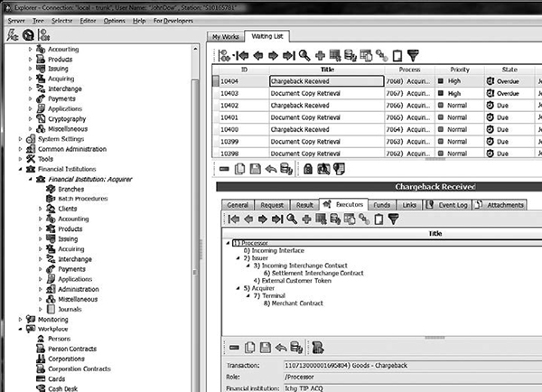This screenshot has height=392, width=542.
Task: Click the plus icon in Waiting List toolbar
Action: 321,55
